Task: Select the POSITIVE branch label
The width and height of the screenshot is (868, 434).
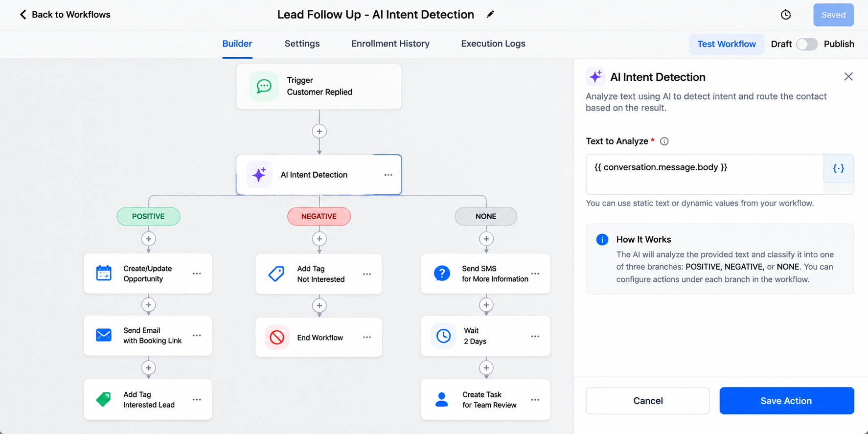Action: [x=148, y=216]
